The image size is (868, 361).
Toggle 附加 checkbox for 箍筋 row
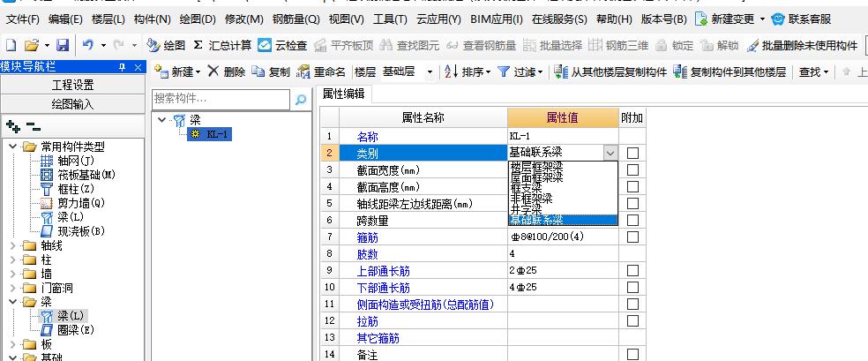pyautogui.click(x=632, y=237)
